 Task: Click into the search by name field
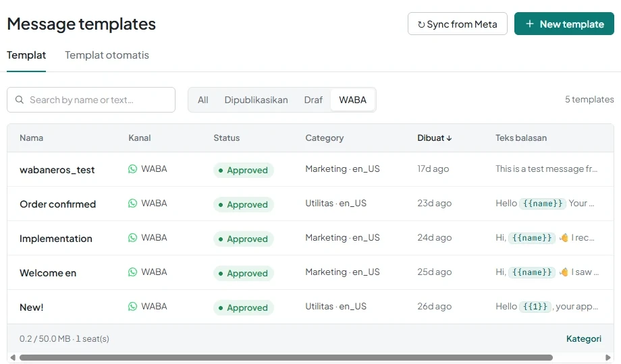[x=91, y=100]
